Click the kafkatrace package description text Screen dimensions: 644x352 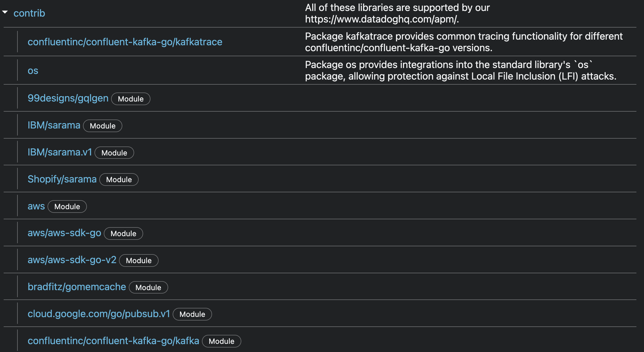click(464, 42)
